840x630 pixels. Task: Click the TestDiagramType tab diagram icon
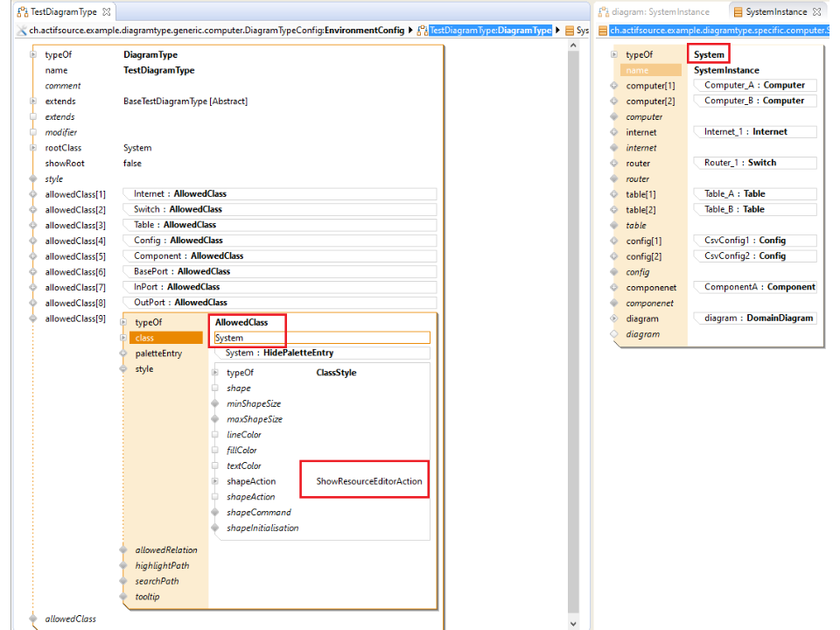[23, 12]
